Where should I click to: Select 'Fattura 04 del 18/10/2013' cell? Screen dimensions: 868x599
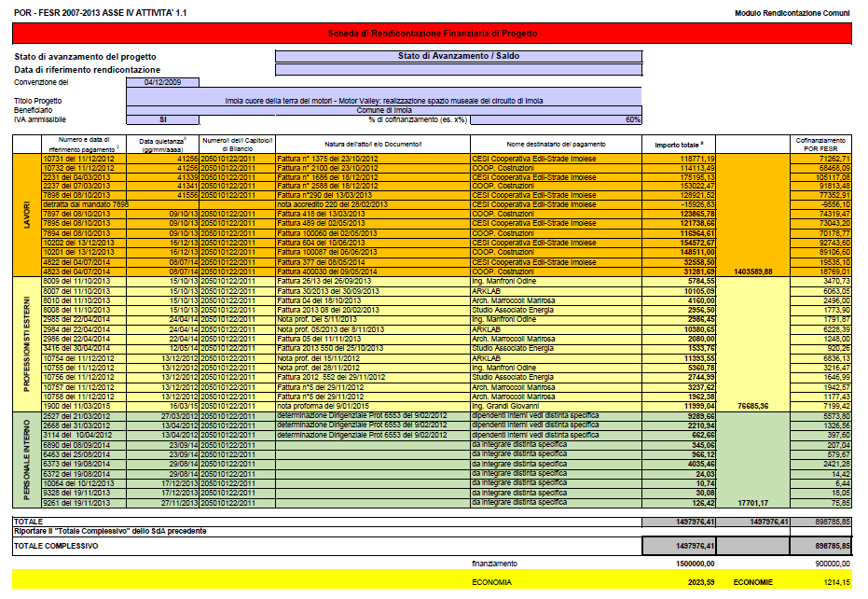[x=373, y=300]
